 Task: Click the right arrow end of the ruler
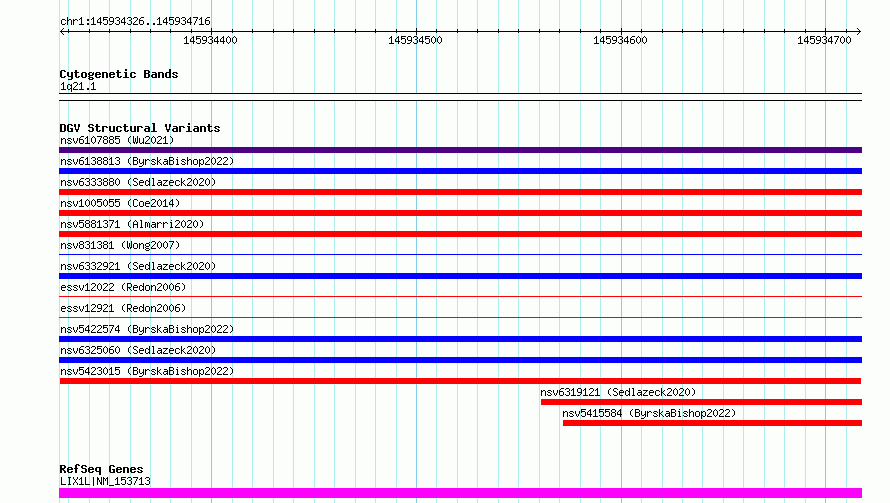[x=858, y=31]
